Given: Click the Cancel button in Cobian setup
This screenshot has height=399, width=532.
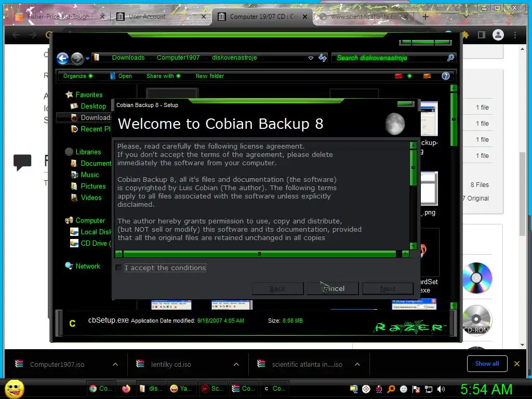Looking at the screenshot, I should (x=333, y=289).
